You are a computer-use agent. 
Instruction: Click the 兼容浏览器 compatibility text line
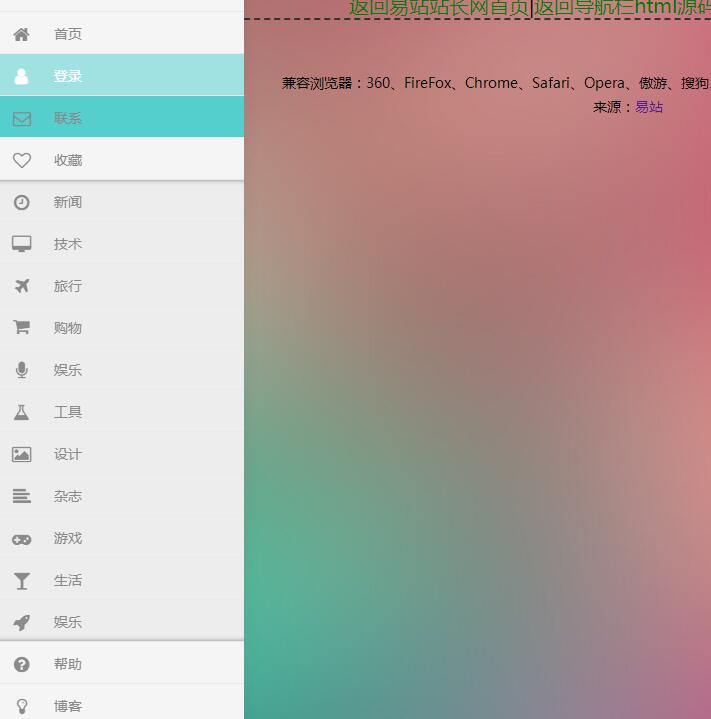496,83
